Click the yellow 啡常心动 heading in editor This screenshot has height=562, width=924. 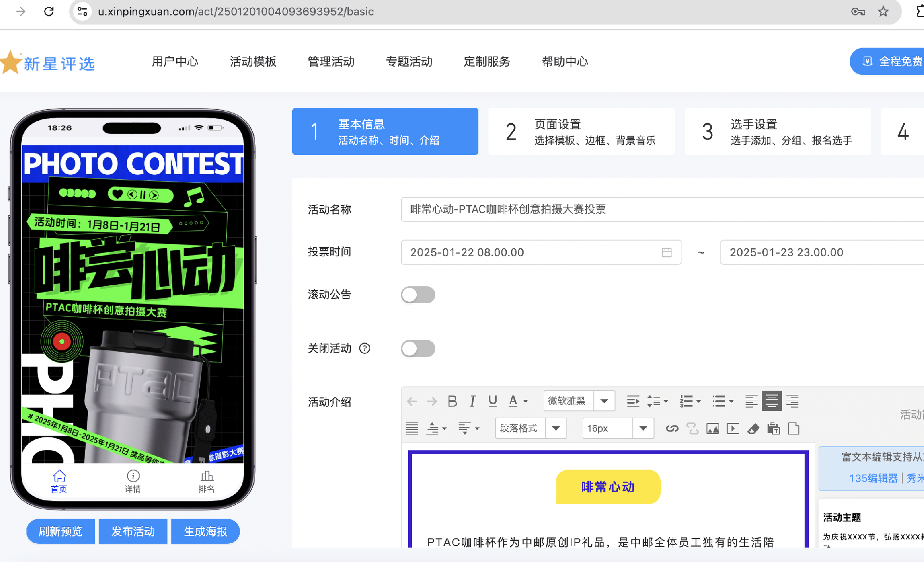(x=608, y=487)
